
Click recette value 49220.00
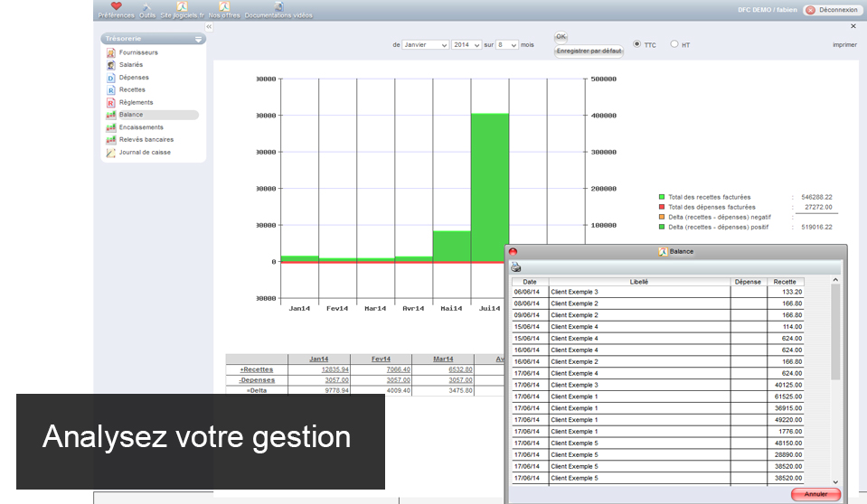(x=788, y=420)
